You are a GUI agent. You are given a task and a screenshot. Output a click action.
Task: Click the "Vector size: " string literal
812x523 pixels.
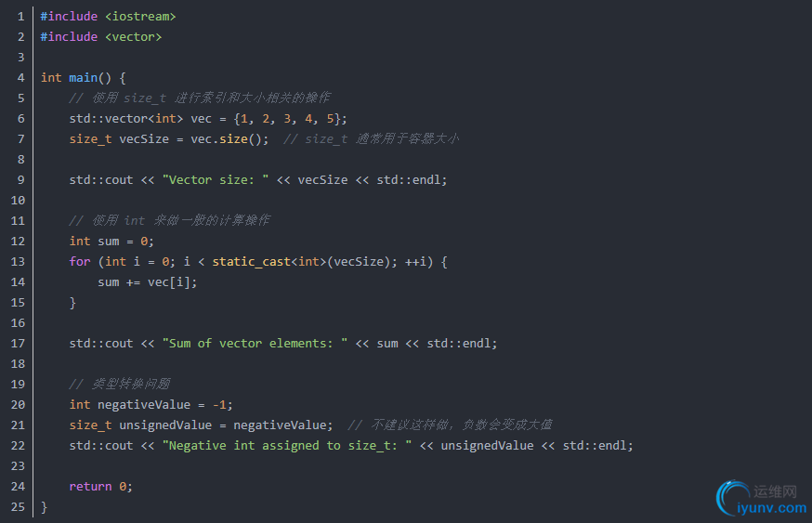(216, 179)
